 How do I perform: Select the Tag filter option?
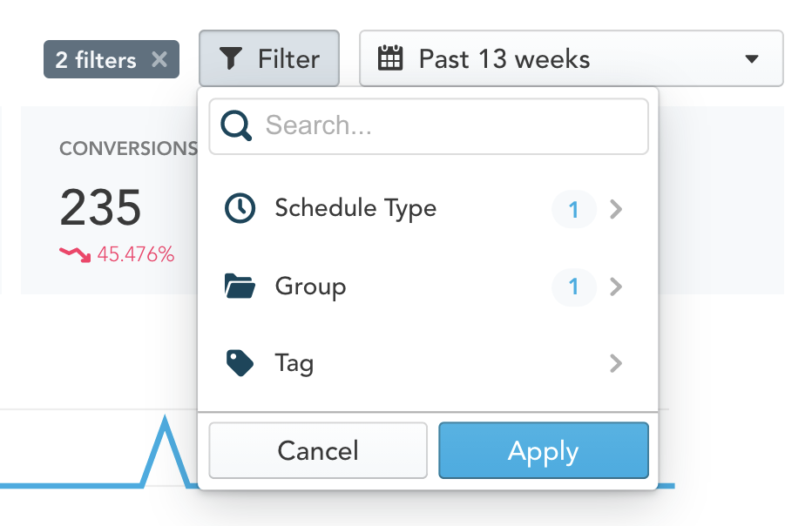click(428, 363)
